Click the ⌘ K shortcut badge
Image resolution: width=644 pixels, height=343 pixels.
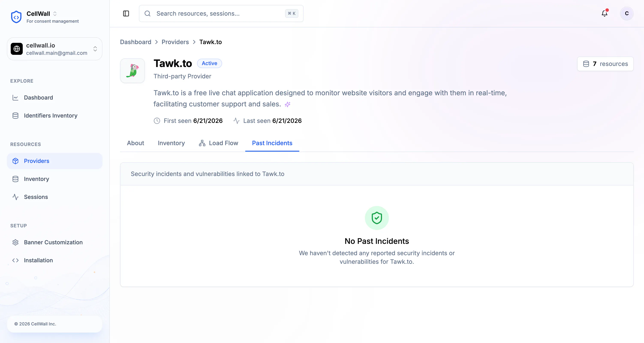292,13
